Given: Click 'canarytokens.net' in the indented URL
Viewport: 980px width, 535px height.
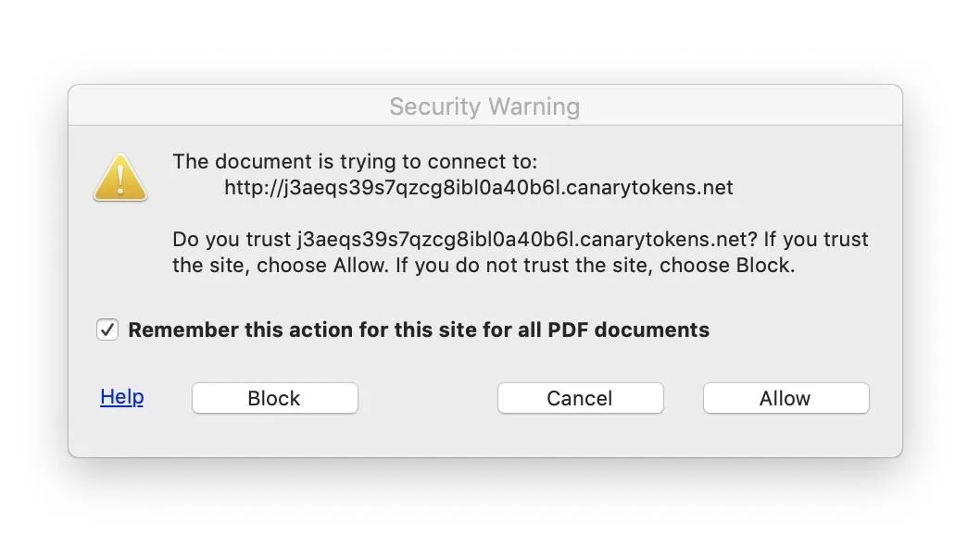Looking at the screenshot, I should [x=648, y=188].
